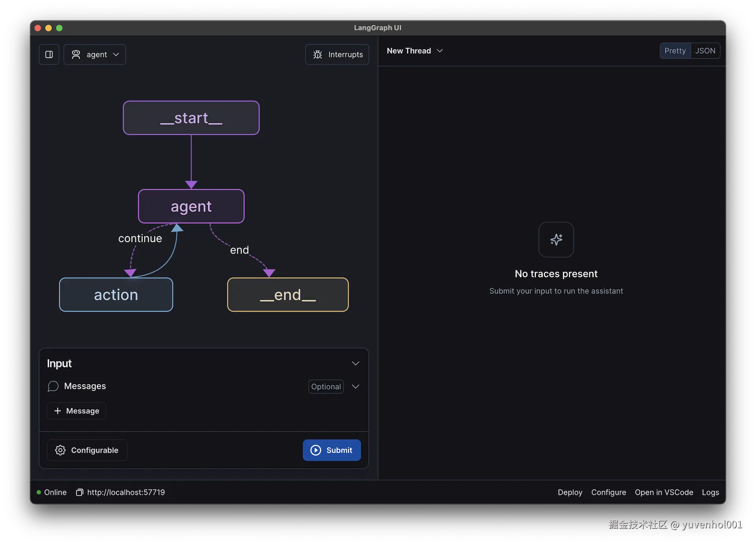Screen dimensions: 756x544
Task: Select the action node in the graph
Action: [116, 295]
